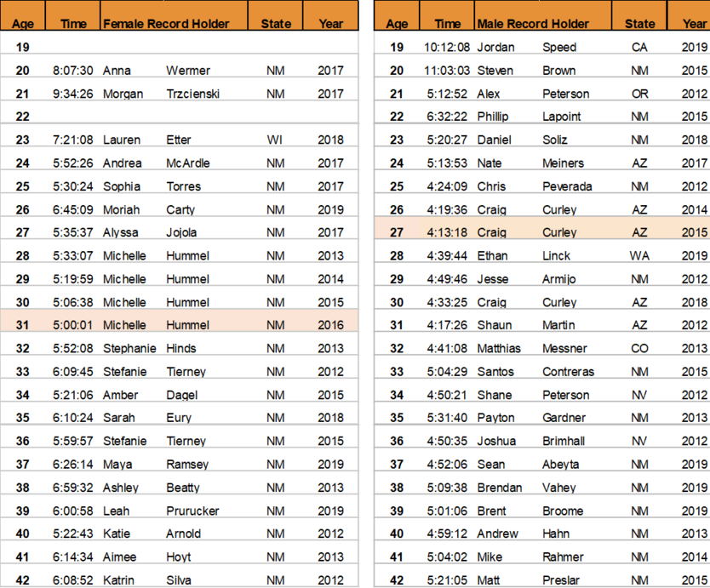Click the name Sophia
The height and width of the screenshot is (588, 710).
[x=122, y=186]
